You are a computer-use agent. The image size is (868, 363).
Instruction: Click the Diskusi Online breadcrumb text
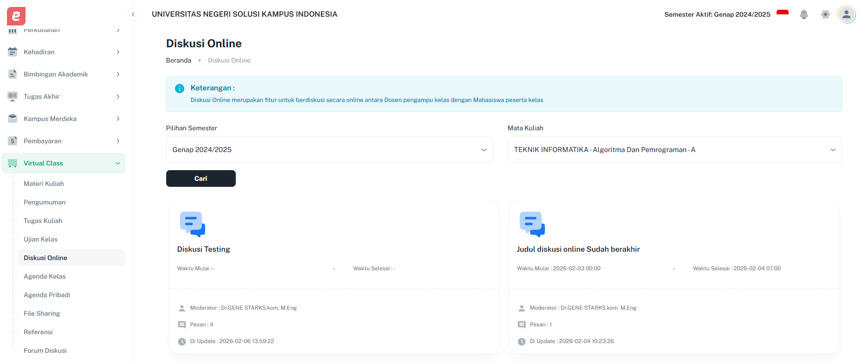click(x=229, y=60)
